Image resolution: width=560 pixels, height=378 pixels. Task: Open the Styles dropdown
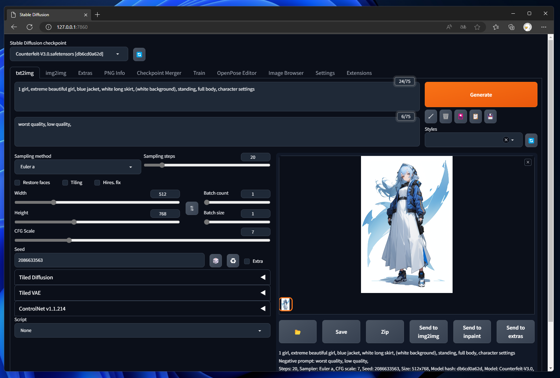[473, 140]
